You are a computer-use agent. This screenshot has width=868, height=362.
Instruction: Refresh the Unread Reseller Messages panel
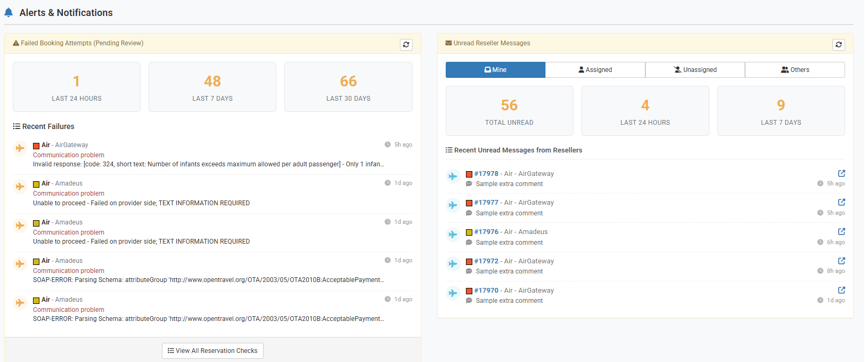pos(839,45)
